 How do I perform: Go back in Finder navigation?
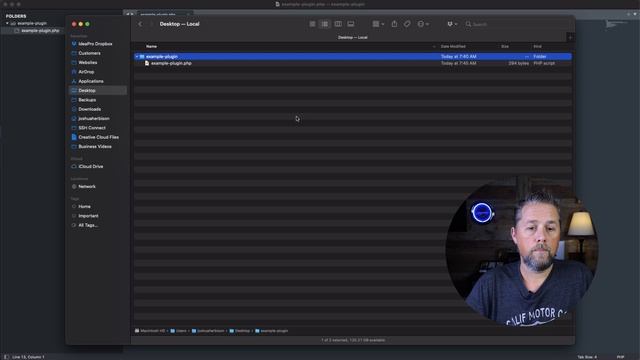140,24
